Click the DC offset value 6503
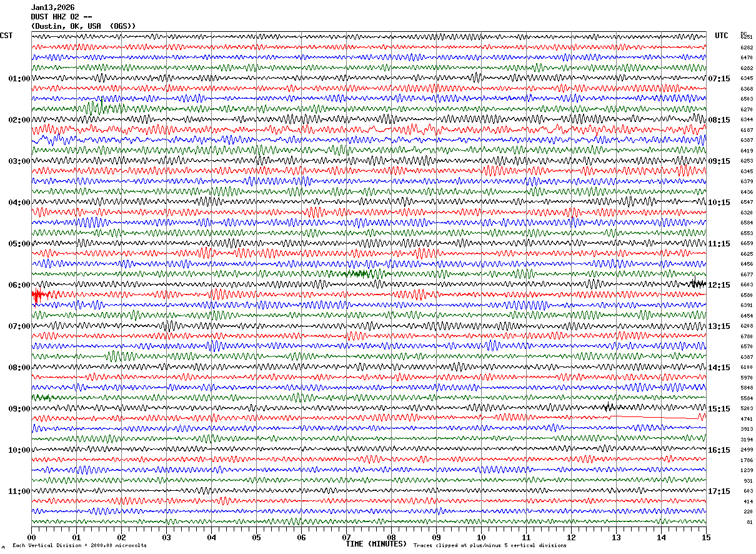Viewport: 756px width, 554px height. 747,99
